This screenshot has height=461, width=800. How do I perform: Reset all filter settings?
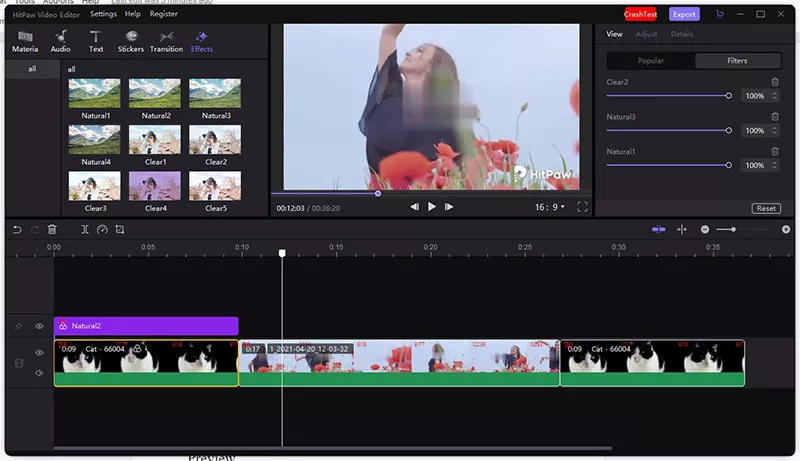(x=766, y=208)
